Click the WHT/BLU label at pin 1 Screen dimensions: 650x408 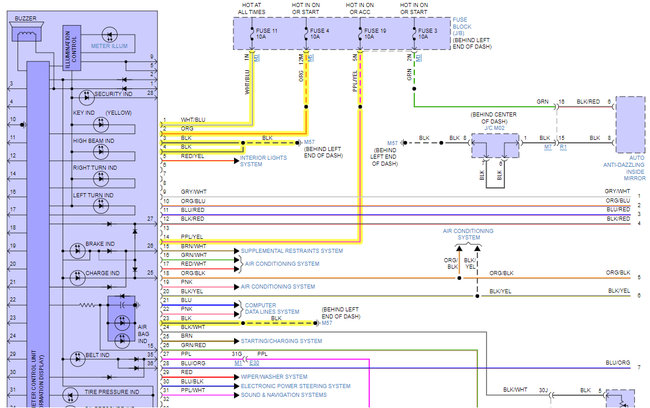(193, 120)
